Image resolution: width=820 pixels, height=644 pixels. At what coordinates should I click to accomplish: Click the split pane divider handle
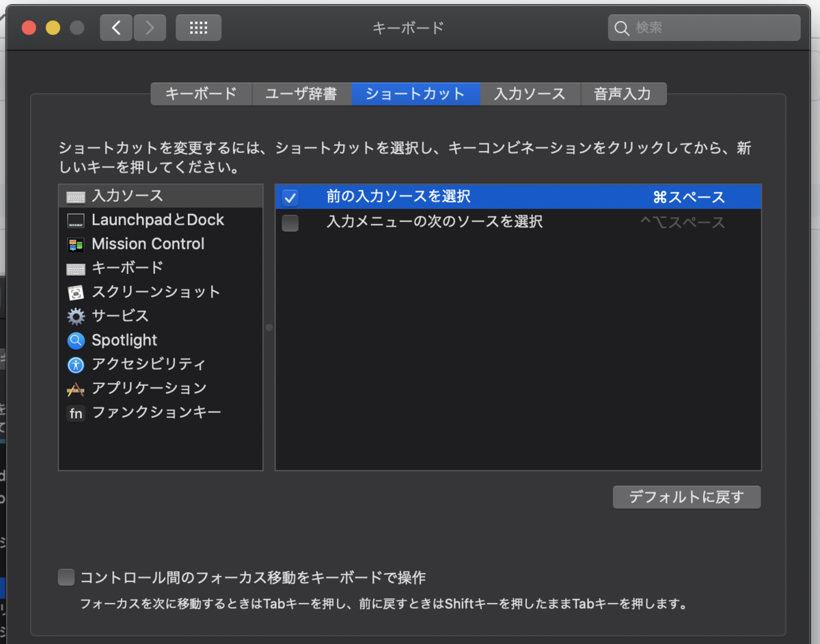pyautogui.click(x=269, y=328)
